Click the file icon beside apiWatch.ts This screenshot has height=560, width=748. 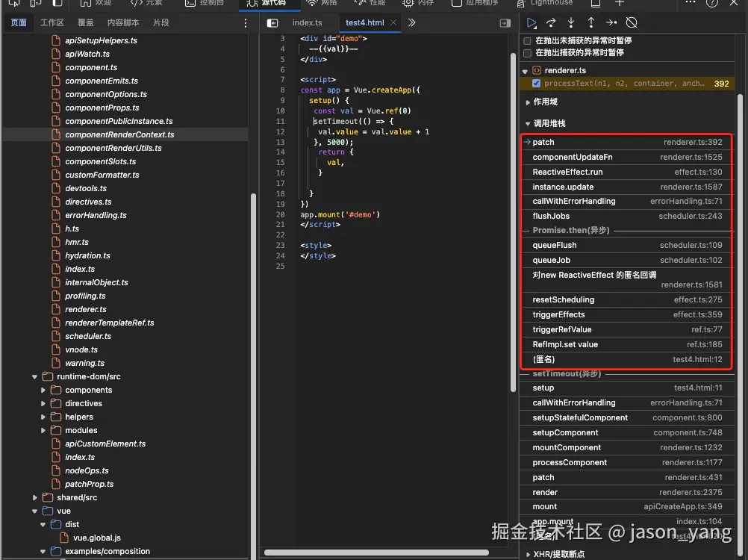coord(56,54)
